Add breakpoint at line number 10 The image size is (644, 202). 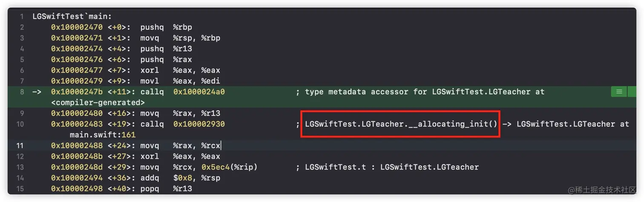(20, 124)
